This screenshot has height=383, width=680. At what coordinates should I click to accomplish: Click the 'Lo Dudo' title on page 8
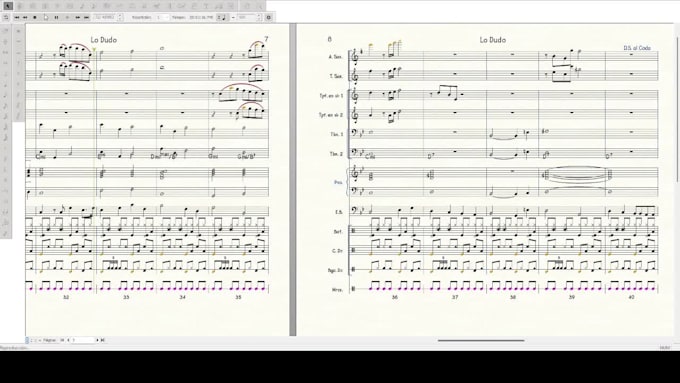[492, 40]
